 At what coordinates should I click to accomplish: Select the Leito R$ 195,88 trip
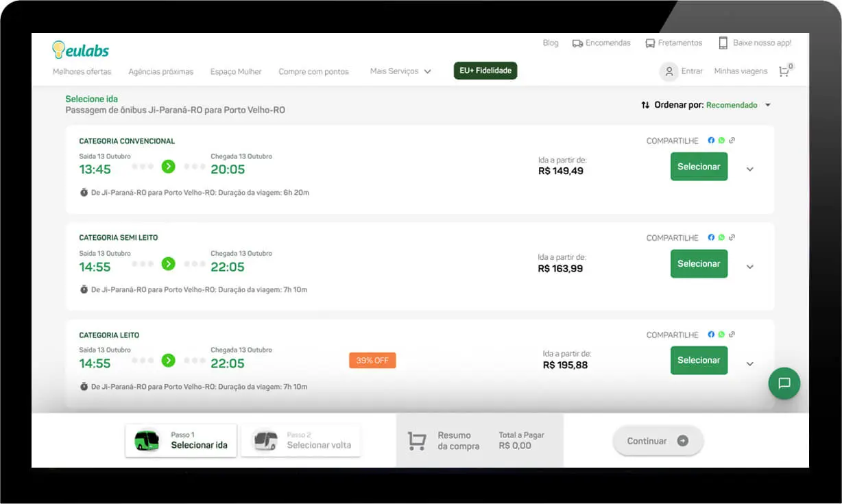click(699, 360)
